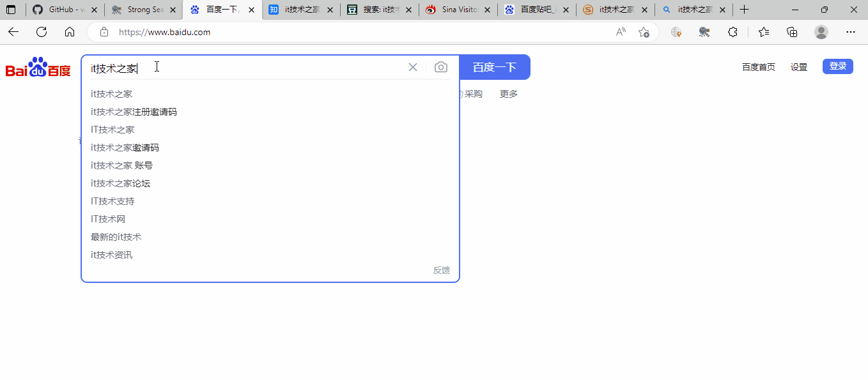868x380 pixels.
Task: Open the Extensions puzzle menu
Action: (x=733, y=32)
